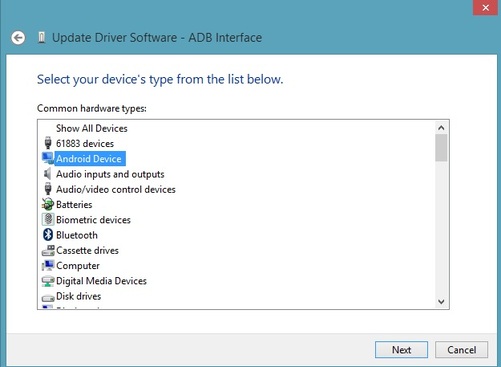Click the list scrollbar thumb
This screenshot has height=367, width=501.
pyautogui.click(x=441, y=148)
